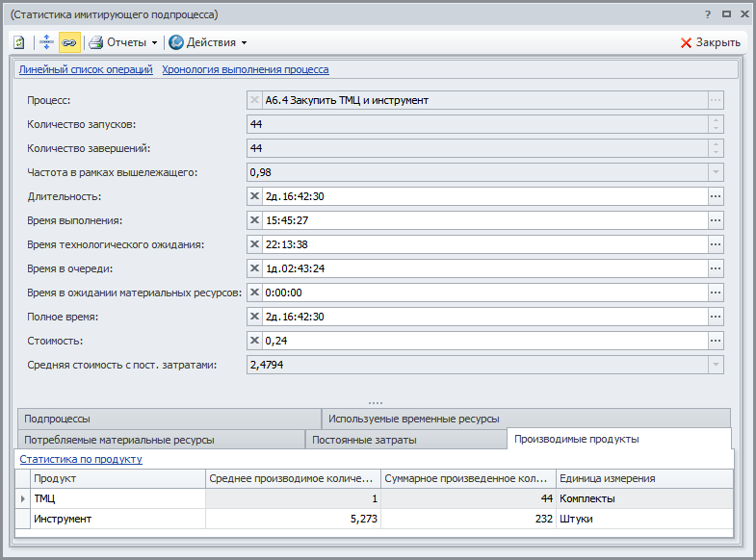The height and width of the screenshot is (560, 756).
Task: Clear the Стоимость field value
Action: [x=255, y=341]
